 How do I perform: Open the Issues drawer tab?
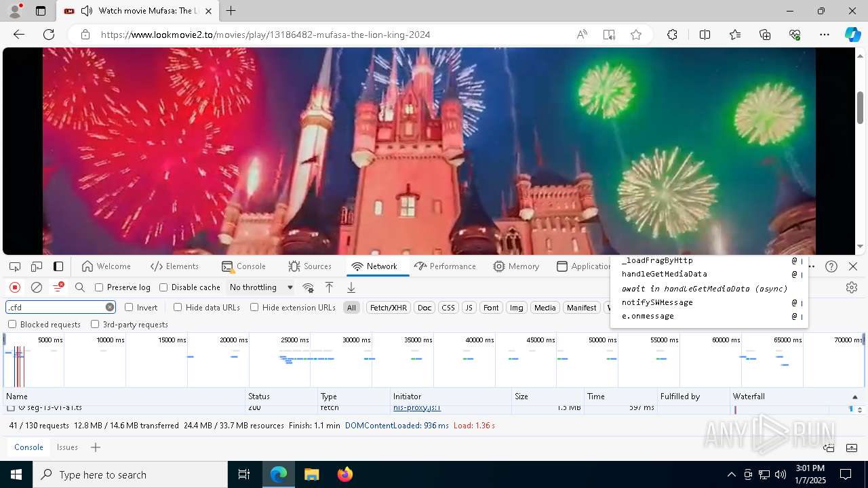pos(67,447)
